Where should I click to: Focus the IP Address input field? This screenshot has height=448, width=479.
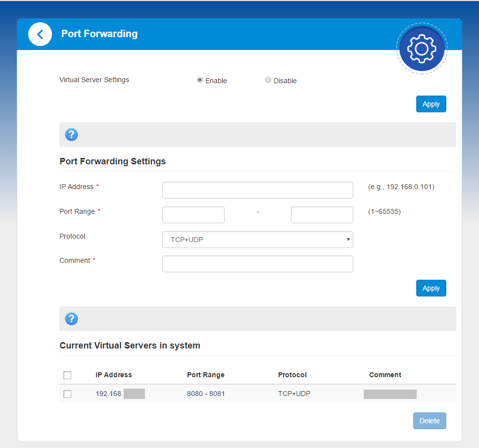[x=257, y=190]
